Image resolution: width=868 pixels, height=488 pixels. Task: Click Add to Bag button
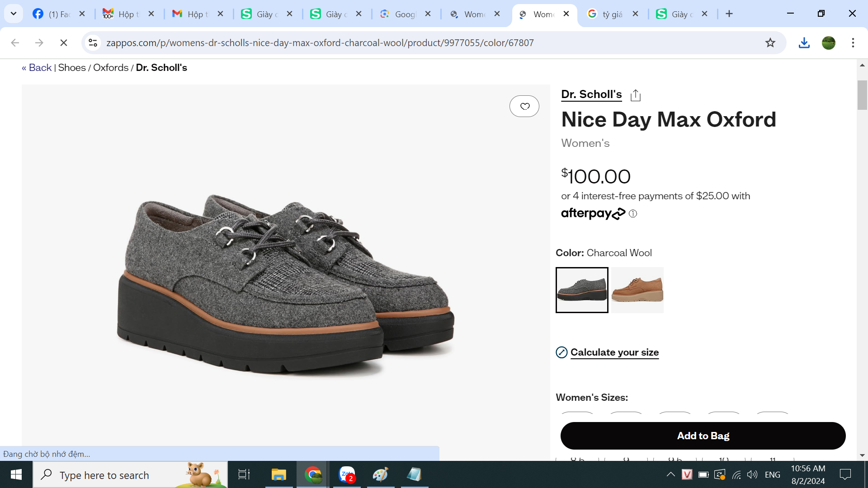point(703,436)
